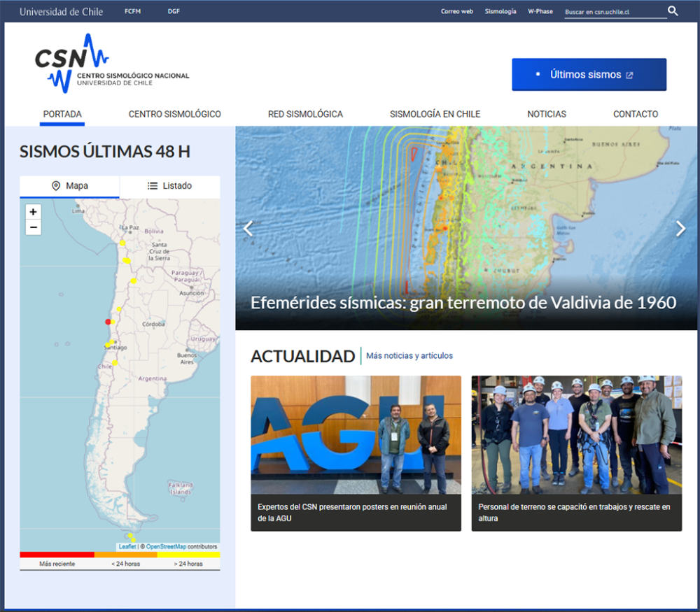Viewport: 700px width, 612px height.
Task: Click the CSN logo
Action: [111, 64]
